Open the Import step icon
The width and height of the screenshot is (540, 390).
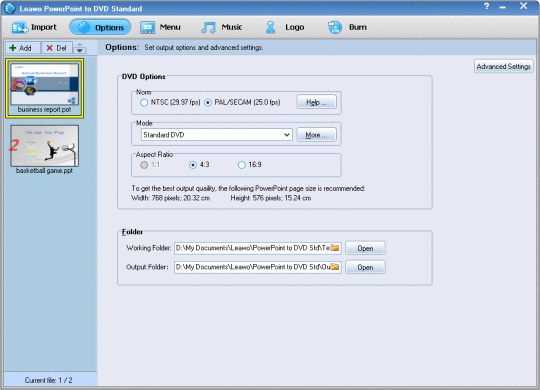point(20,27)
